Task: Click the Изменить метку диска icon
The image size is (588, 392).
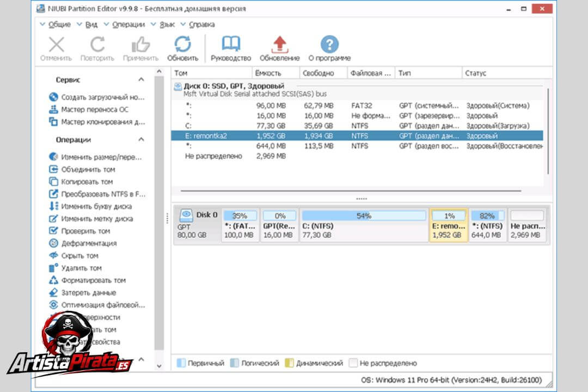Action: point(53,218)
